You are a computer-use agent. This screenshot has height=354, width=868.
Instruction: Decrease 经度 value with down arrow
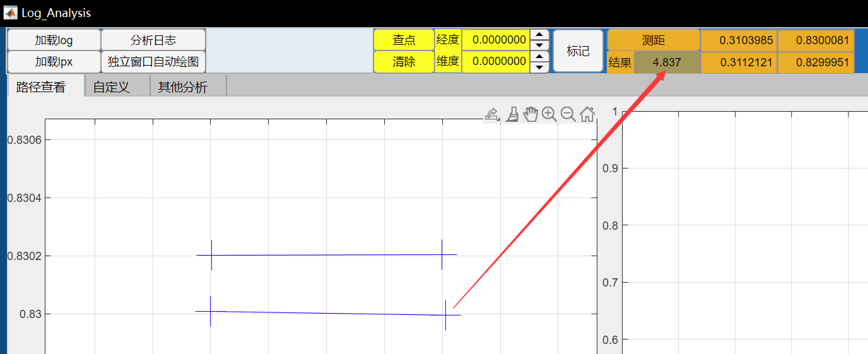(x=539, y=45)
